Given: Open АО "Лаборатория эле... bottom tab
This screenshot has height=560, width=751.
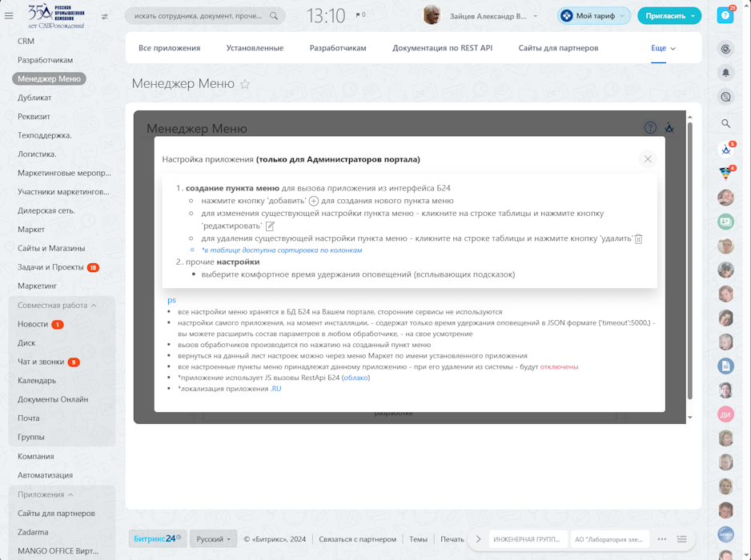Looking at the screenshot, I should [608, 539].
